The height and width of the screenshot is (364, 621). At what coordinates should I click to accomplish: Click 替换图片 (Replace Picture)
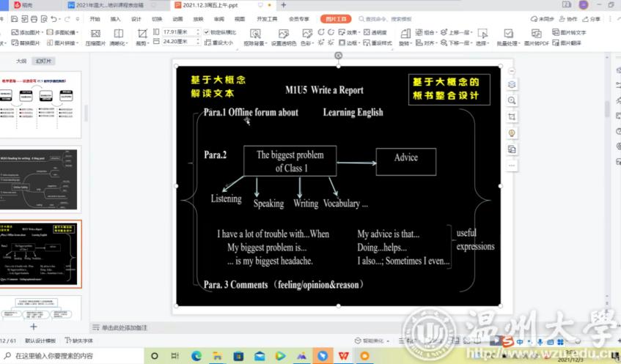[26, 42]
